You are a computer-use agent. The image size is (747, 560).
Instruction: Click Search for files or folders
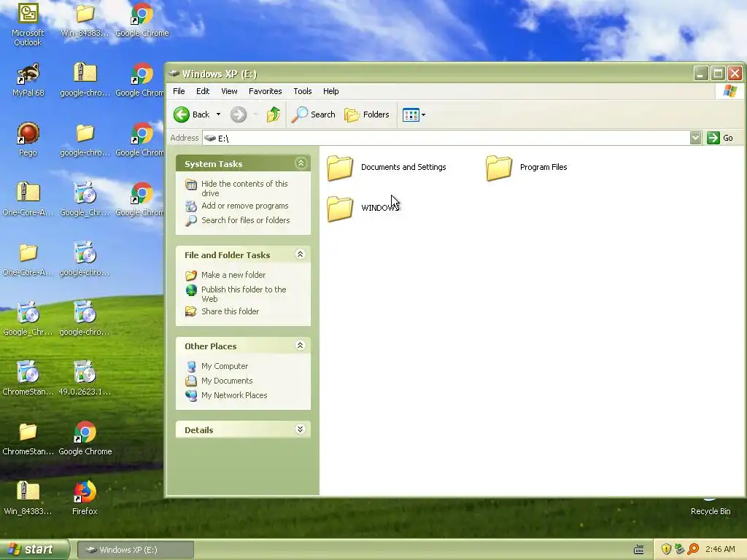[245, 220]
